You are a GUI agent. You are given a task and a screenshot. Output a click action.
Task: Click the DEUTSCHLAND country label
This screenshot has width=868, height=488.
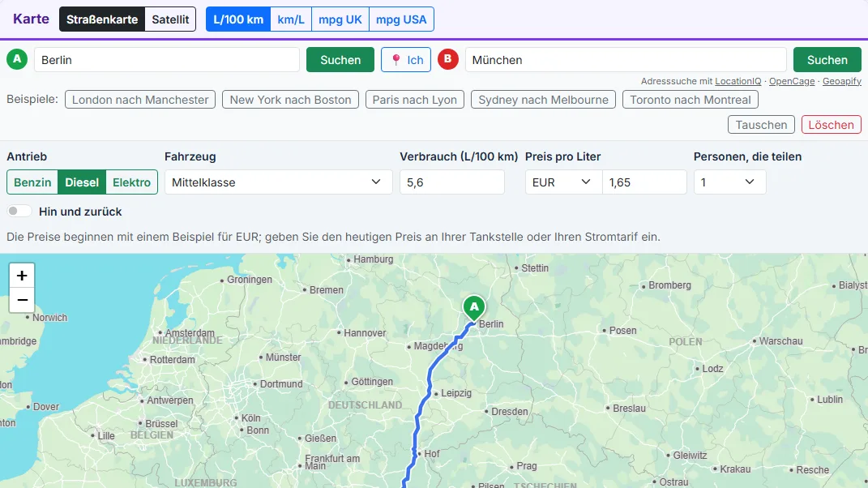pyautogui.click(x=365, y=405)
